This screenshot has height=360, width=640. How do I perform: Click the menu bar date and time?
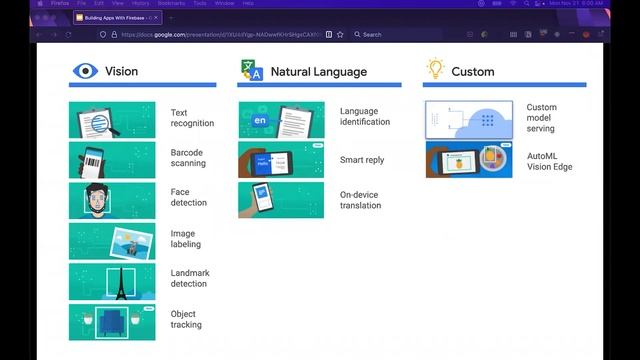click(x=576, y=3)
